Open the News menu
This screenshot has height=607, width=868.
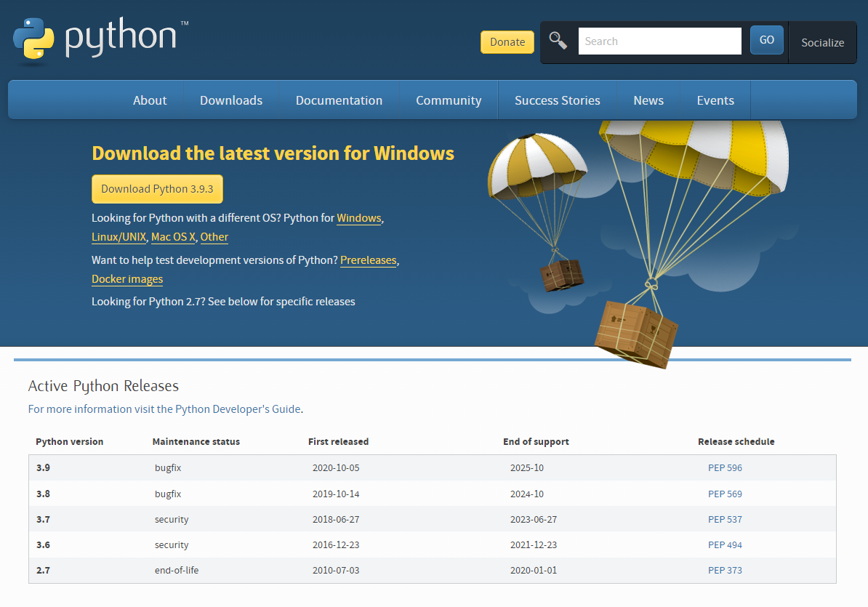648,100
